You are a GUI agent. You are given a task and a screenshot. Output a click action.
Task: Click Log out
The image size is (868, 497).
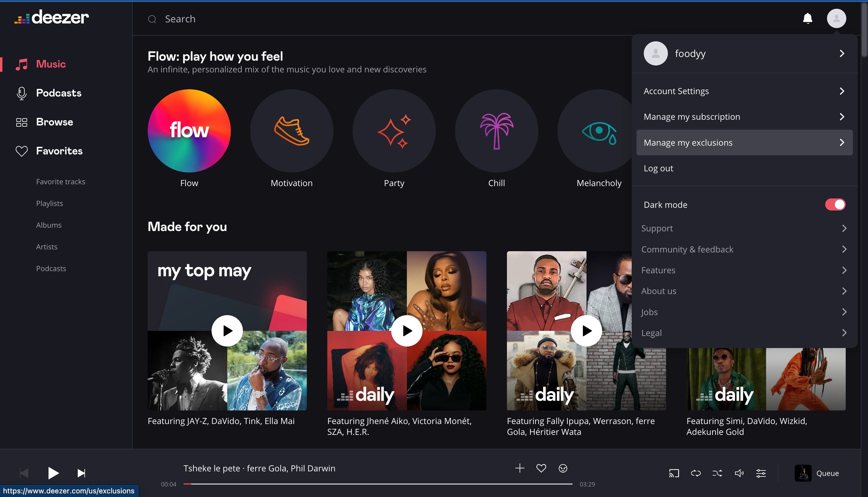pyautogui.click(x=658, y=168)
